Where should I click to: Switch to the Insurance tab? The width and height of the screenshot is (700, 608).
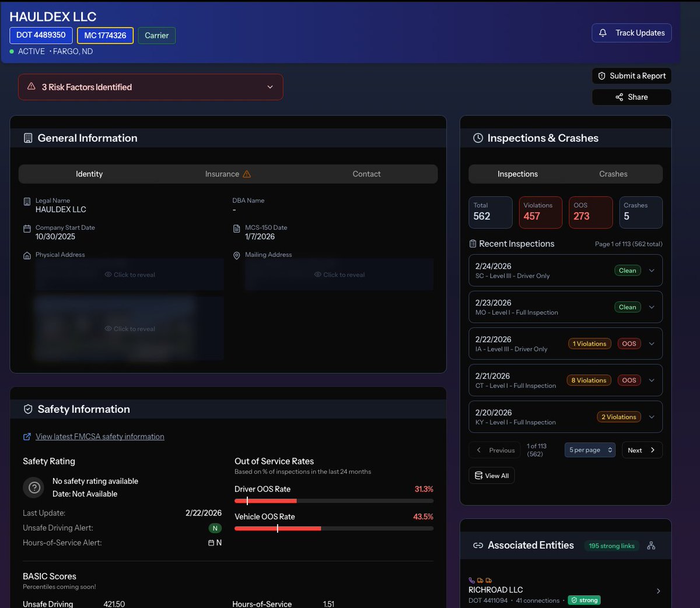(228, 174)
